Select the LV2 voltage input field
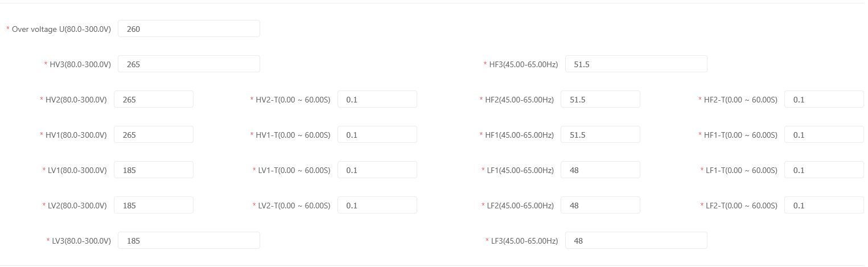The image size is (868, 267). point(154,206)
